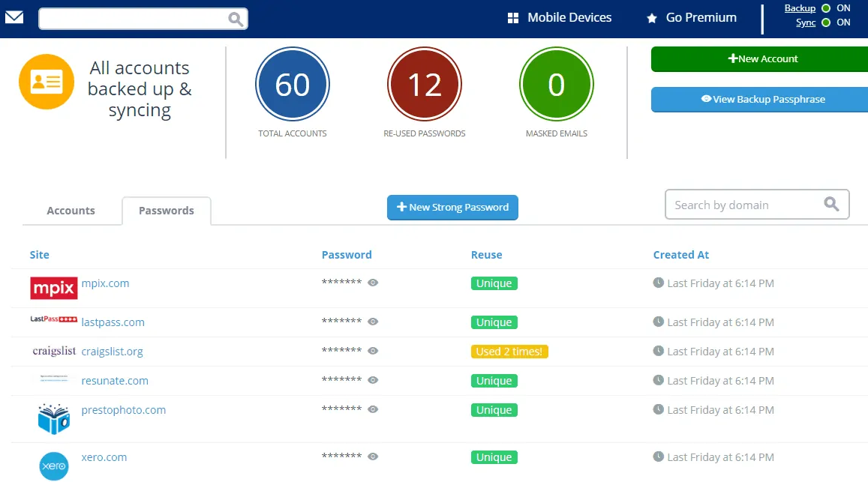Reveal the resunate.com password

[x=373, y=380]
